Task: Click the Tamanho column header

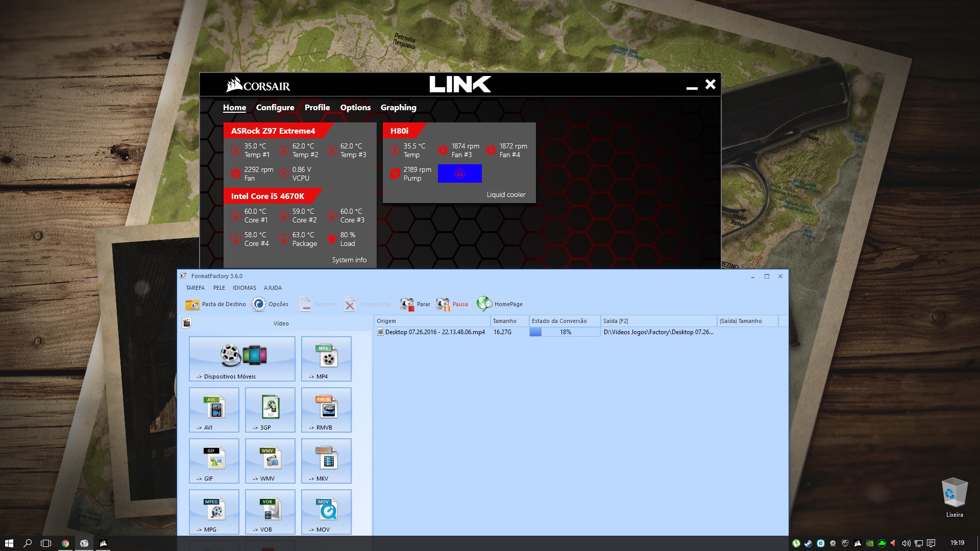Action: [x=509, y=321]
